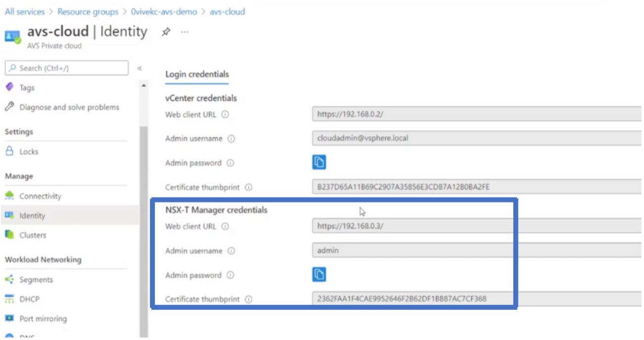The image size is (644, 340).
Task: Show info for vCenter Admin username
Action: [231, 139]
